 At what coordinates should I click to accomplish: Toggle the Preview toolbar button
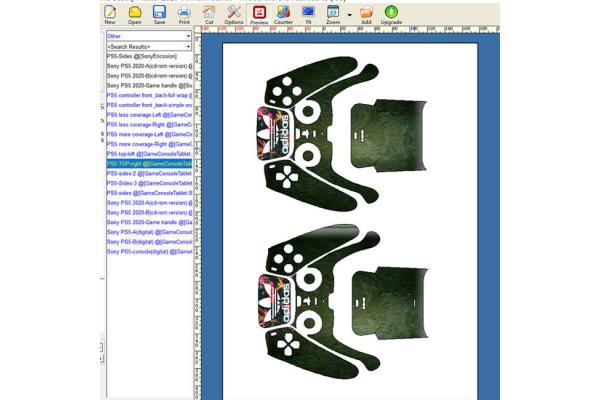259,13
